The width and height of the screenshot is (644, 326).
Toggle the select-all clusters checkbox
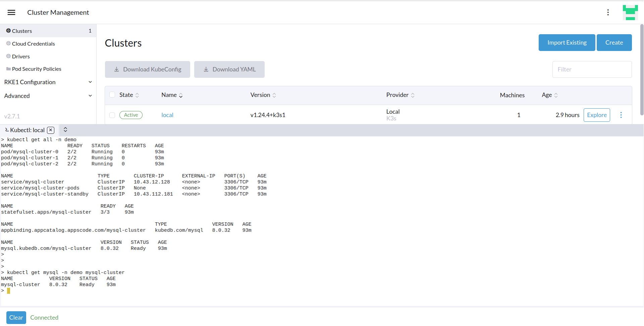(112, 95)
